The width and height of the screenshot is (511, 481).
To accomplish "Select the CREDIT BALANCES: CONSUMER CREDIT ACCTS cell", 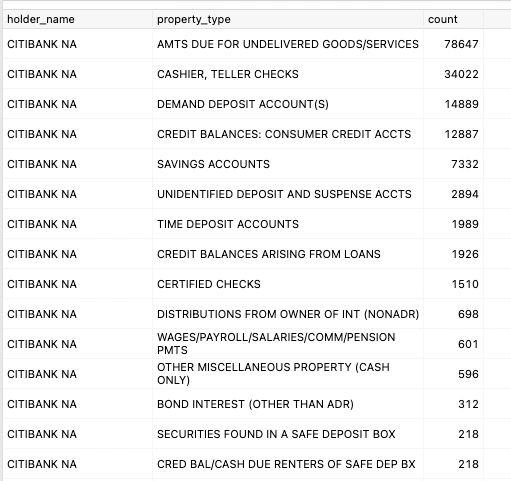I will (288, 134).
